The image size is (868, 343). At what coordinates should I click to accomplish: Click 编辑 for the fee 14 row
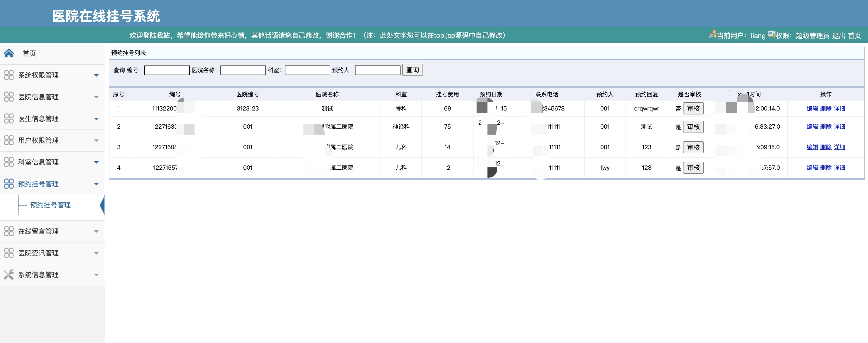tap(812, 147)
